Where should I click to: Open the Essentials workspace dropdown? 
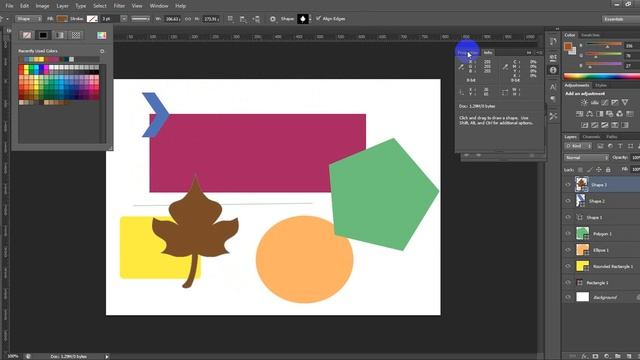click(x=620, y=19)
